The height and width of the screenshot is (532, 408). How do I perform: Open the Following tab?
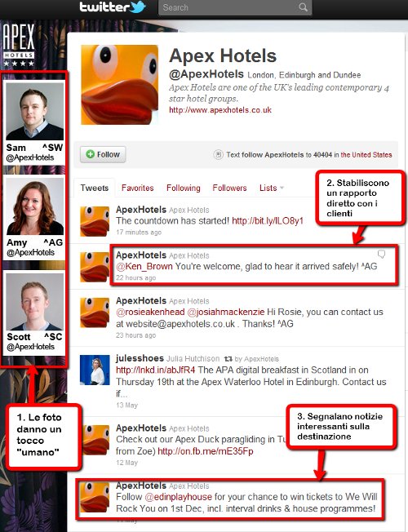coord(184,188)
